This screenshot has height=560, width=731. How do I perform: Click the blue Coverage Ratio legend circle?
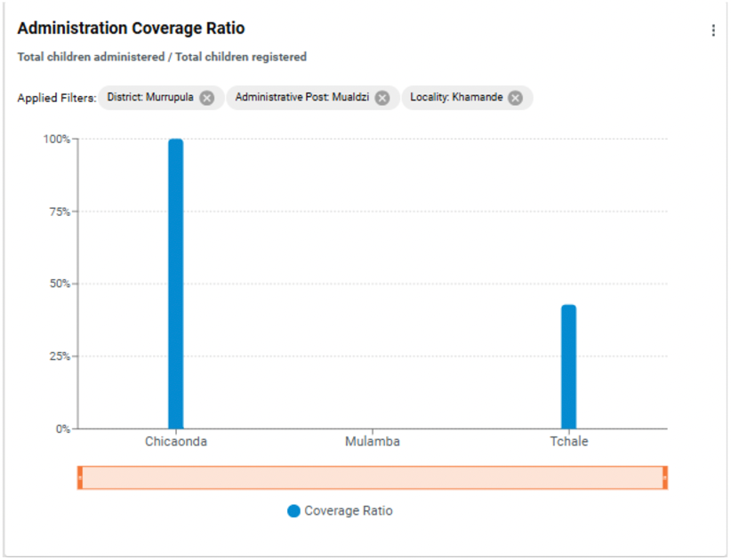click(293, 511)
